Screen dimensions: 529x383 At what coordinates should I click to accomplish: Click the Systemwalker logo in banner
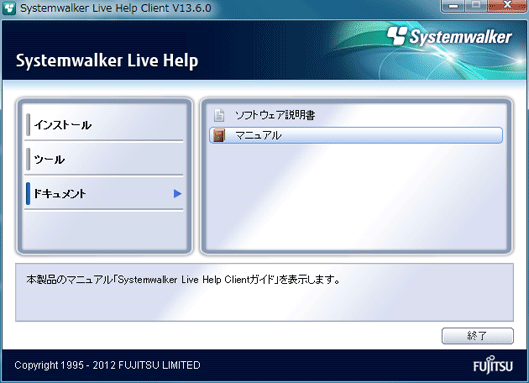pos(449,36)
